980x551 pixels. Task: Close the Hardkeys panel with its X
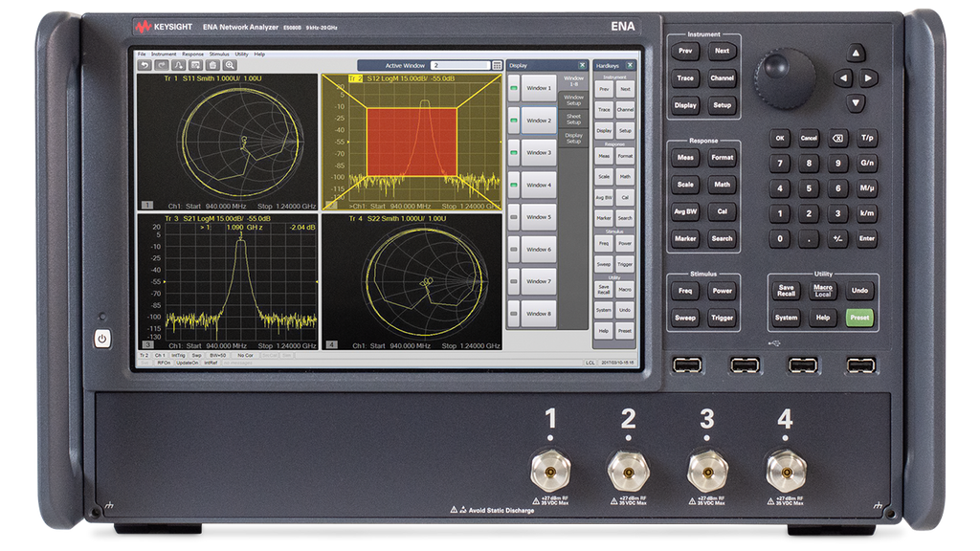pyautogui.click(x=630, y=65)
